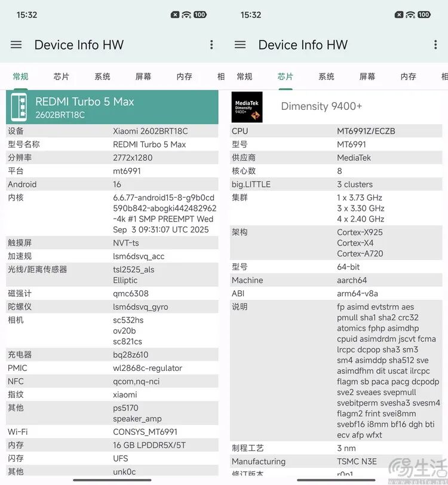The width and height of the screenshot is (448, 485).
Task: Tap the sc532hs camera entry
Action: click(x=128, y=320)
